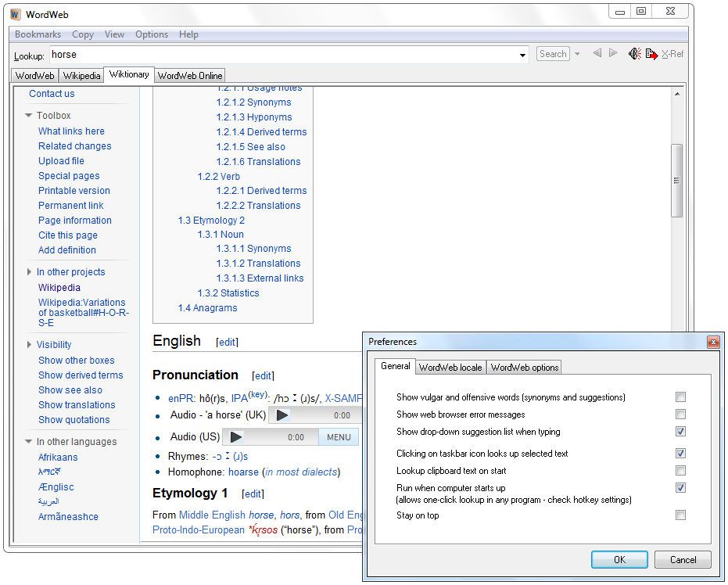Open the View menu
The height and width of the screenshot is (585, 728).
coord(114,34)
